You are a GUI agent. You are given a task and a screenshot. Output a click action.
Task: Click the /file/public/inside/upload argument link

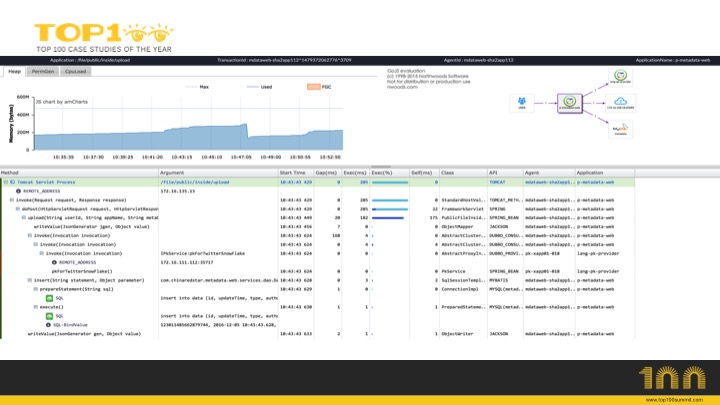click(195, 182)
